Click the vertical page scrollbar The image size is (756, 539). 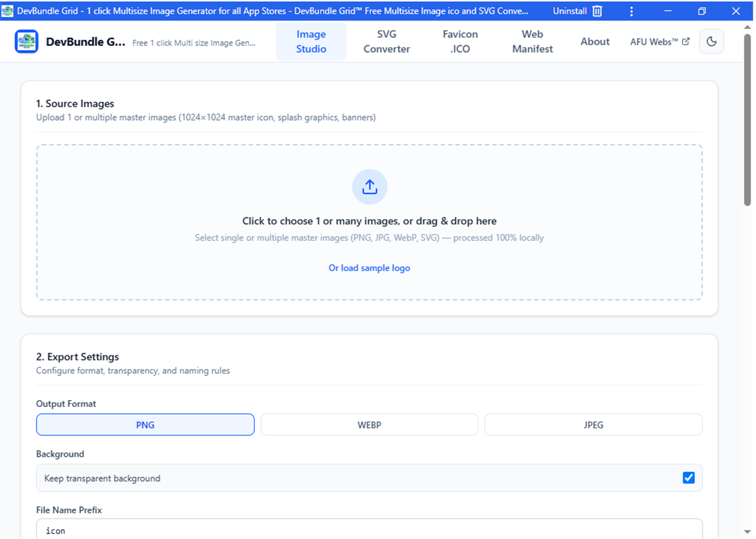pyautogui.click(x=747, y=121)
